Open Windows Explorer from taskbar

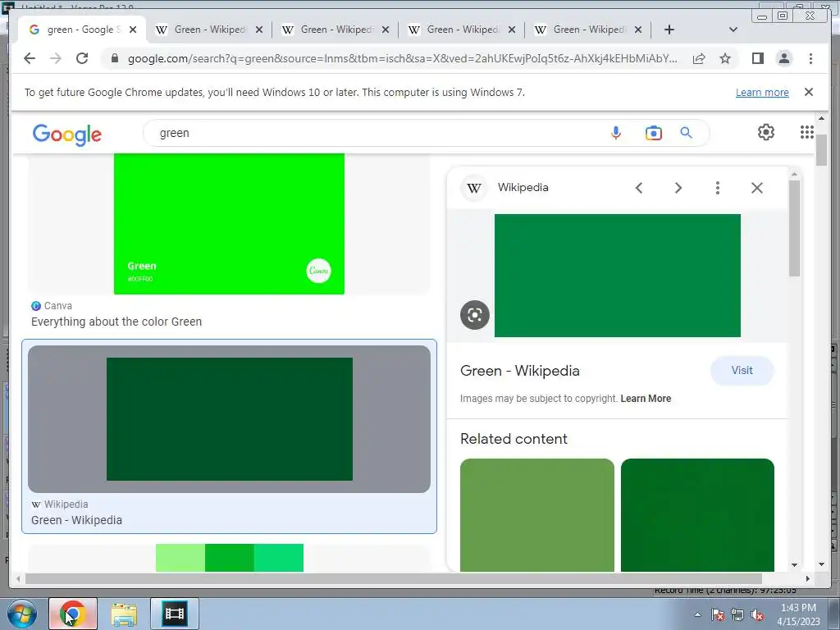pyautogui.click(x=124, y=614)
